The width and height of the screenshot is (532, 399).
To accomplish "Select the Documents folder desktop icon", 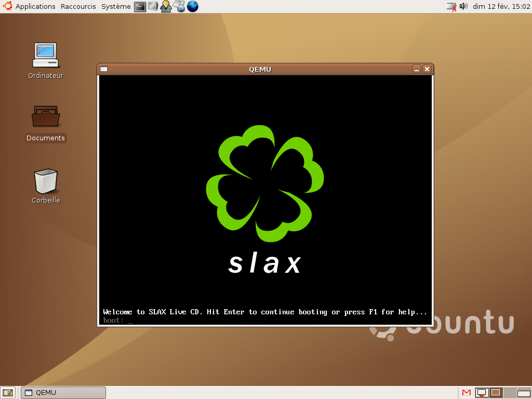I will click(46, 124).
